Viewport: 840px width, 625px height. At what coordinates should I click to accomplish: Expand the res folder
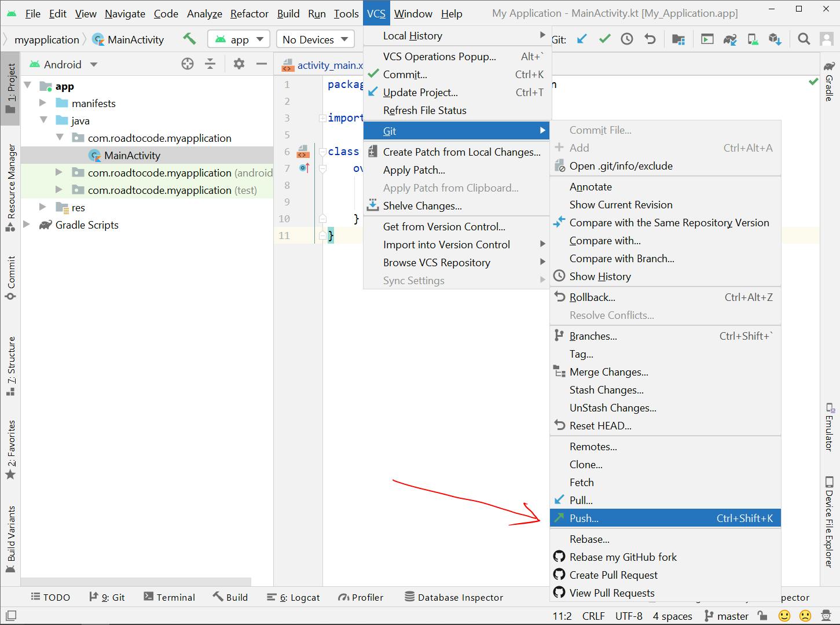click(43, 207)
